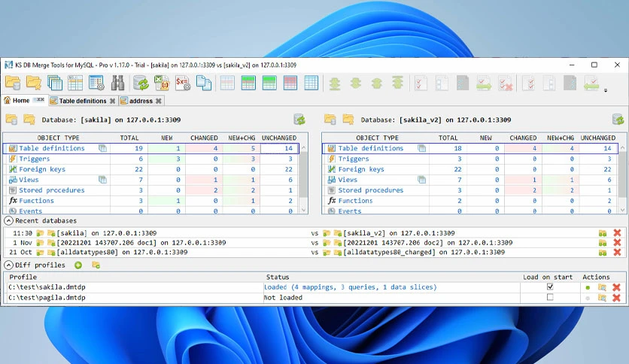Open database connection folder icon in toolbar

pyautogui.click(x=13, y=83)
